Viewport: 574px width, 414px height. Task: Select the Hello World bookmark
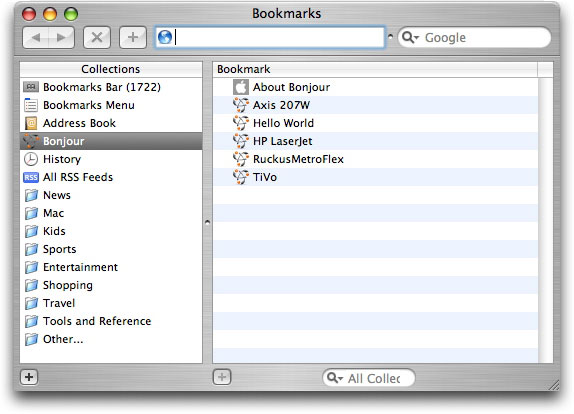click(376, 123)
